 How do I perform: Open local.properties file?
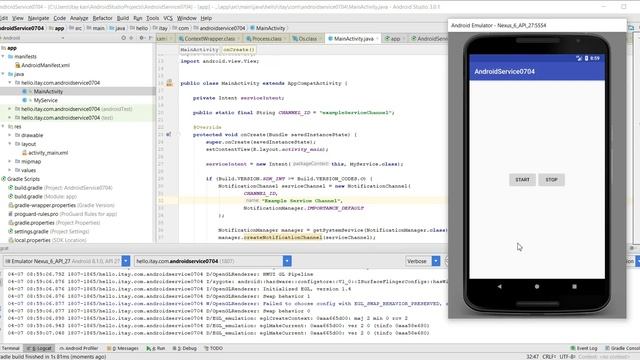click(x=47, y=240)
